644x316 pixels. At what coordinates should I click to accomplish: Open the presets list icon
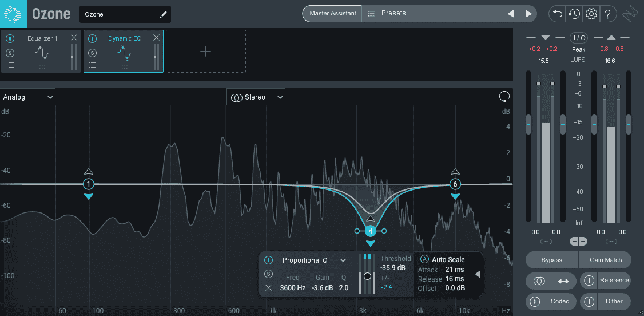[x=371, y=14]
